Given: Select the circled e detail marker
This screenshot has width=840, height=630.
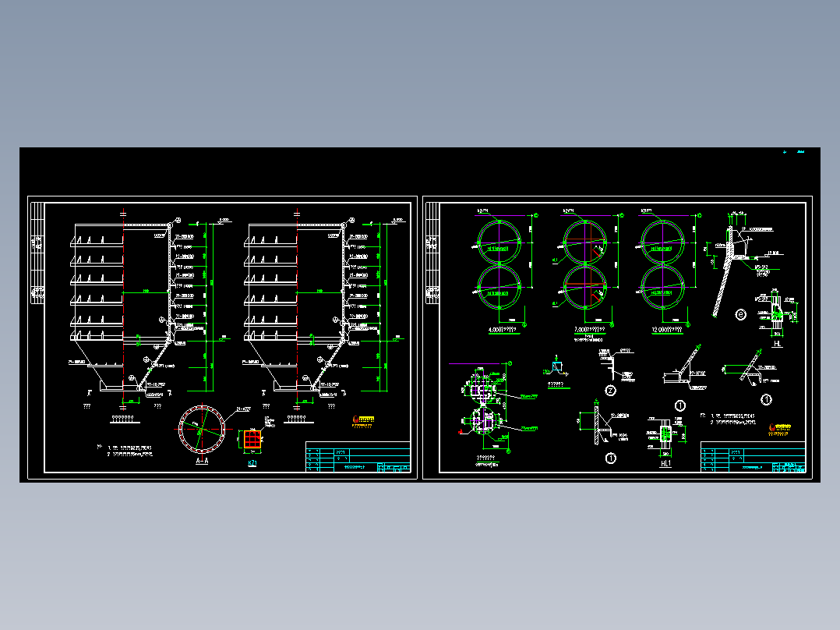Looking at the screenshot, I should pos(741,315).
